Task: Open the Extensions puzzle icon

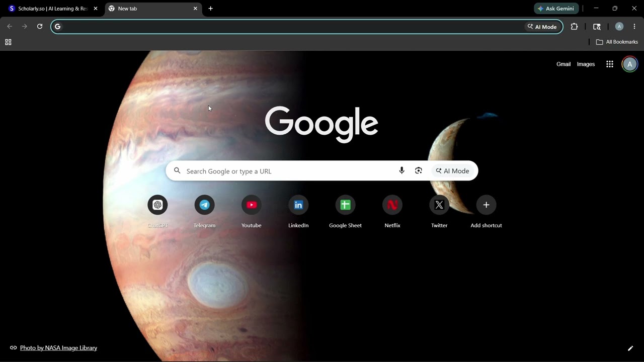Action: coord(574,27)
